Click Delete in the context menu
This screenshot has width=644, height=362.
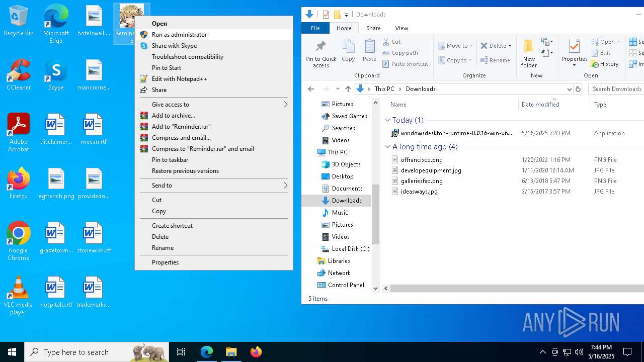pyautogui.click(x=214, y=237)
